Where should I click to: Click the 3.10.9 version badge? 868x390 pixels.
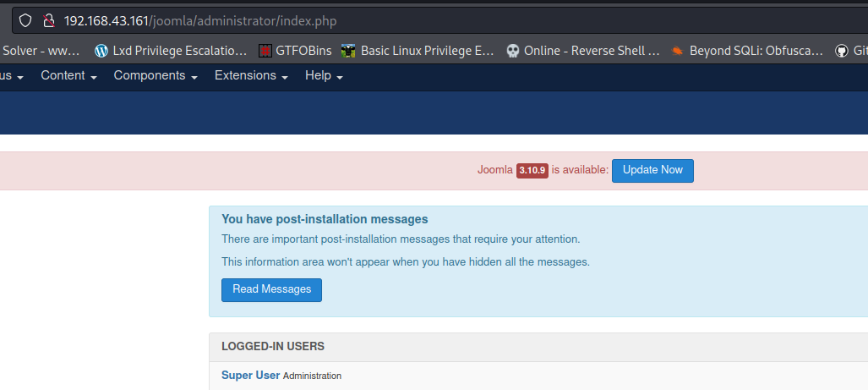532,170
